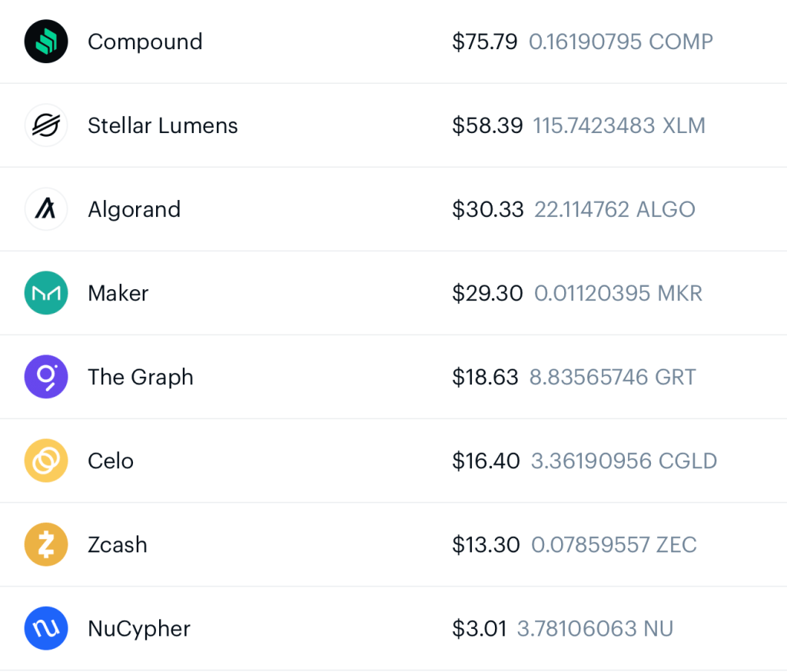Viewport: 787px width, 672px height.
Task: Open the Stellar Lumens logo icon
Action: click(x=46, y=125)
